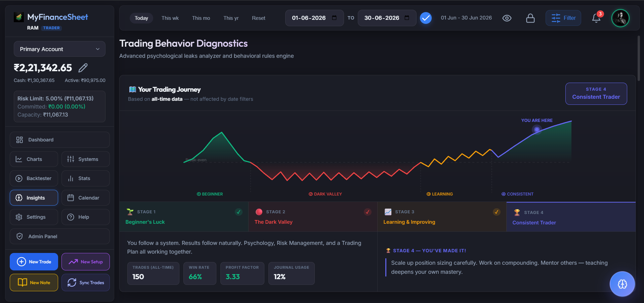Click the Stage 2 red circle icon

pos(259,212)
